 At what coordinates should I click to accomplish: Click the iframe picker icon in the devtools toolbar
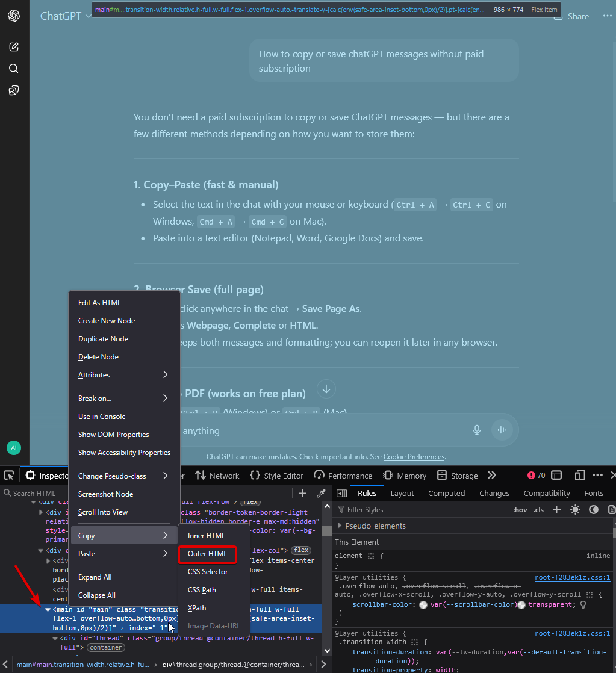[x=556, y=475]
